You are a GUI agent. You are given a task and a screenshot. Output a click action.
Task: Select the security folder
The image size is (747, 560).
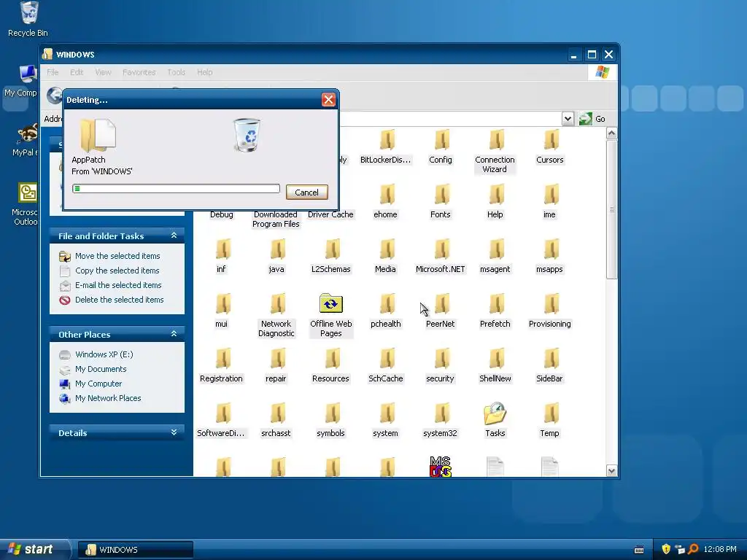pos(440,366)
